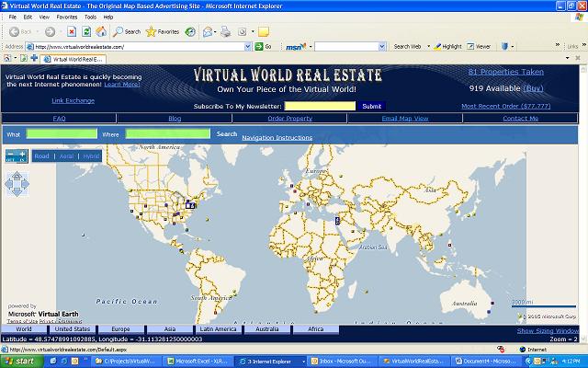Open the View menu
This screenshot has width=588, height=368.
click(x=44, y=17)
